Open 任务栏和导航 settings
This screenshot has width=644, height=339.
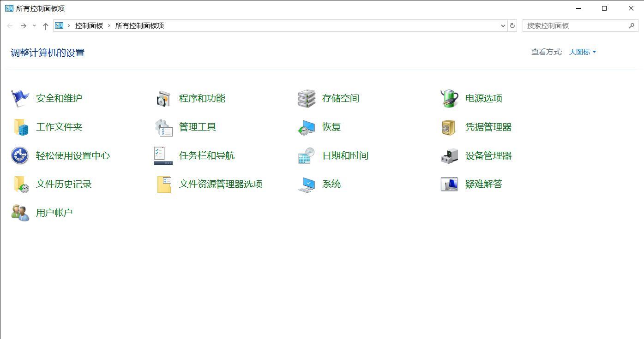(x=206, y=155)
